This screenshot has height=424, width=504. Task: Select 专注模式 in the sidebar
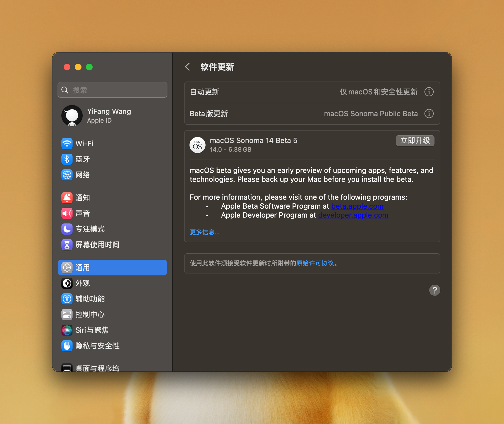click(112, 229)
